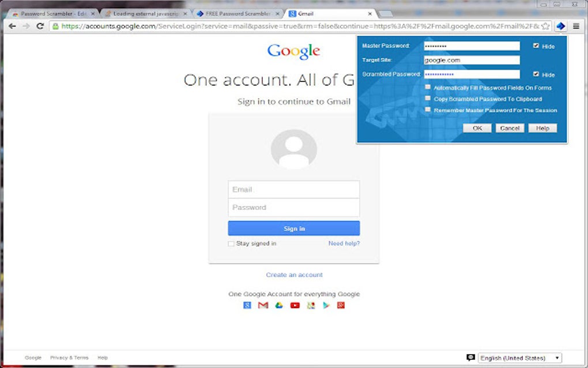The width and height of the screenshot is (588, 368).
Task: Switch to the Loading external javascript tab
Action: pyautogui.click(x=145, y=13)
